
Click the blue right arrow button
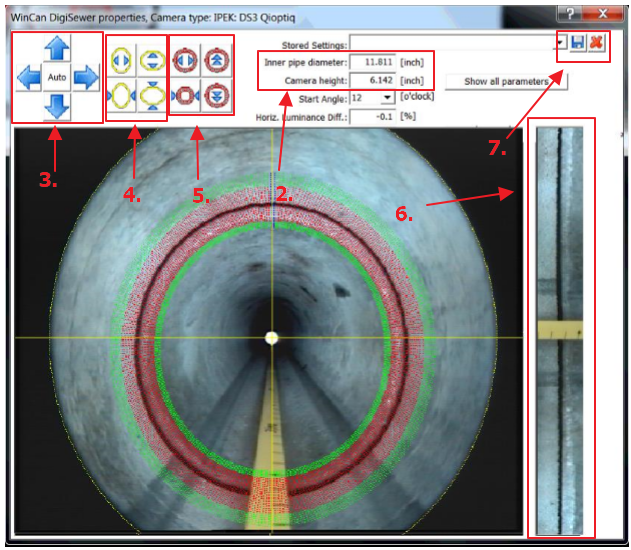click(86, 77)
